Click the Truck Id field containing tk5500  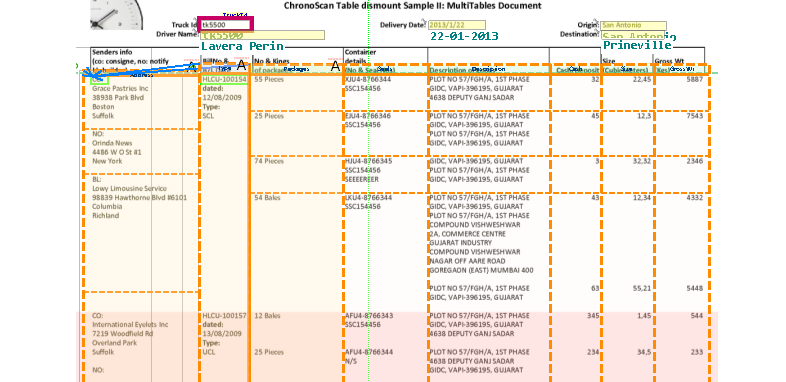(x=225, y=25)
